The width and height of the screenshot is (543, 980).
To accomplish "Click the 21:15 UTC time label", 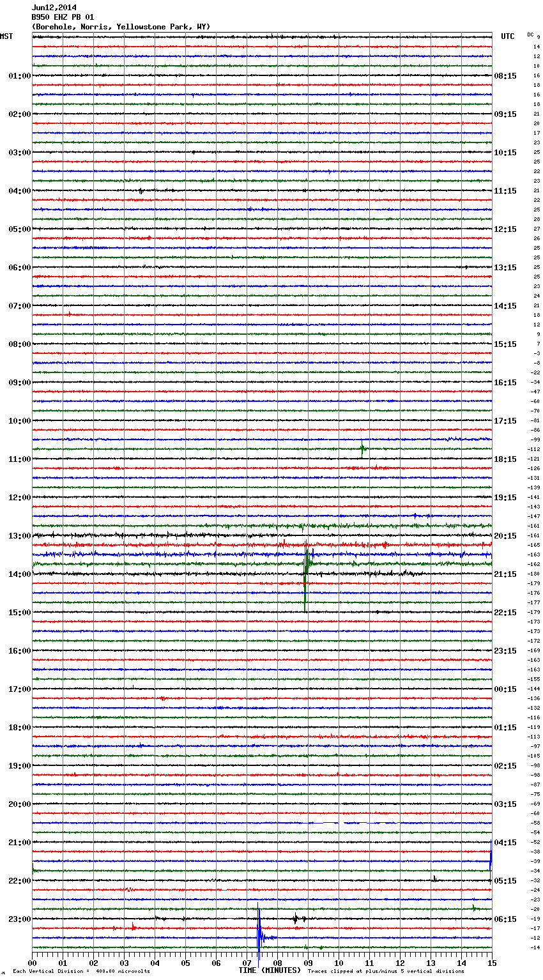I will click(505, 574).
